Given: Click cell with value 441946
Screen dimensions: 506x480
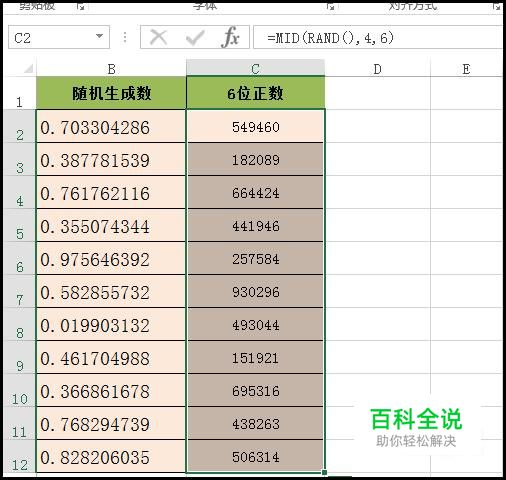Looking at the screenshot, I should point(255,226).
